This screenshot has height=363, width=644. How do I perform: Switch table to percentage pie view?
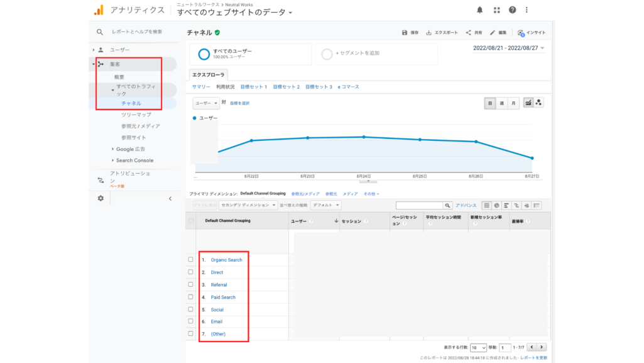496,206
